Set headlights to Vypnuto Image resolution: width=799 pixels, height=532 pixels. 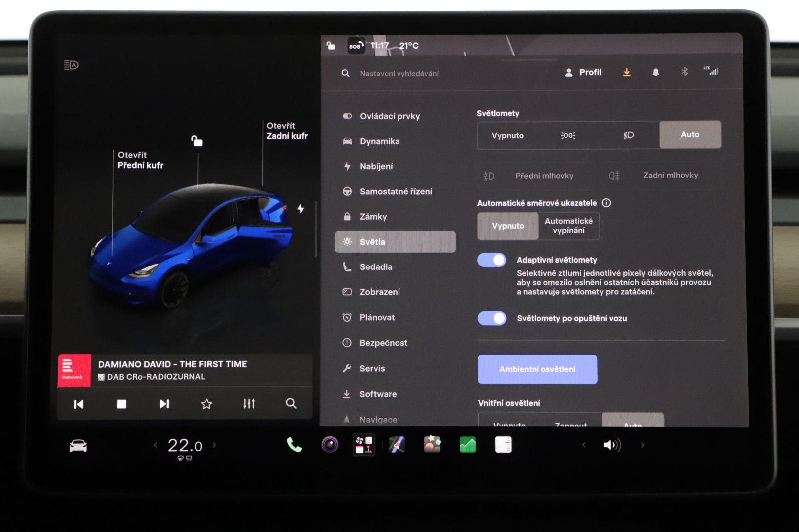point(507,135)
